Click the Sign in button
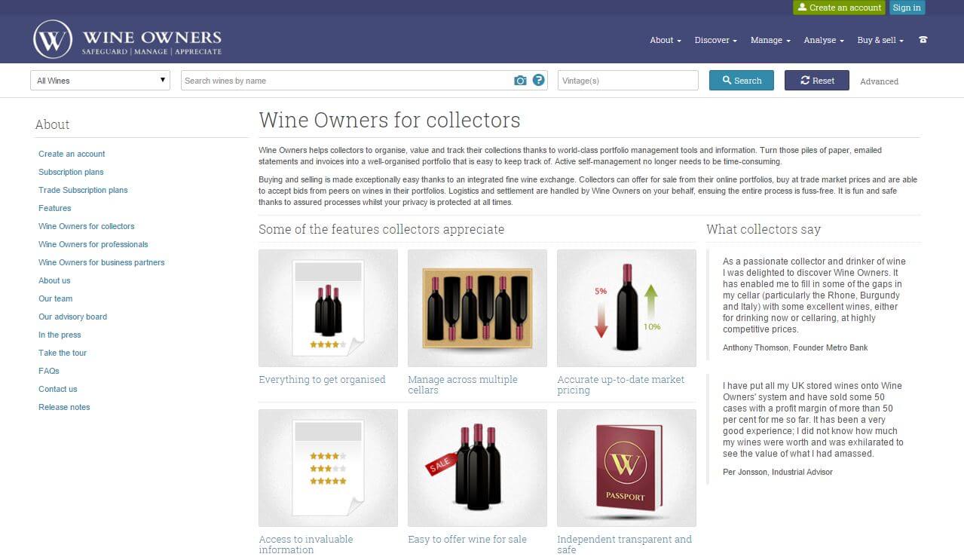The width and height of the screenshot is (964, 560). point(907,8)
